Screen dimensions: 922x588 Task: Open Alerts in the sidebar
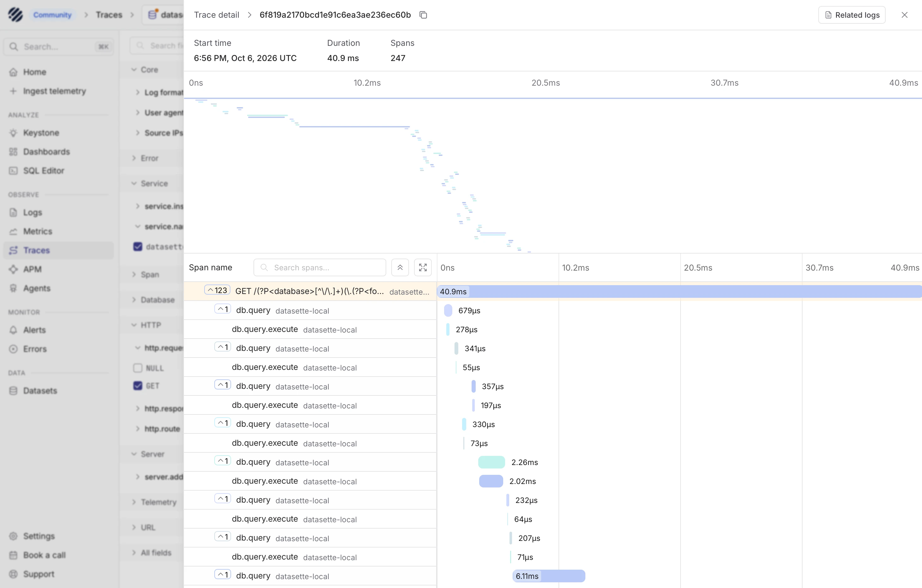pos(34,330)
